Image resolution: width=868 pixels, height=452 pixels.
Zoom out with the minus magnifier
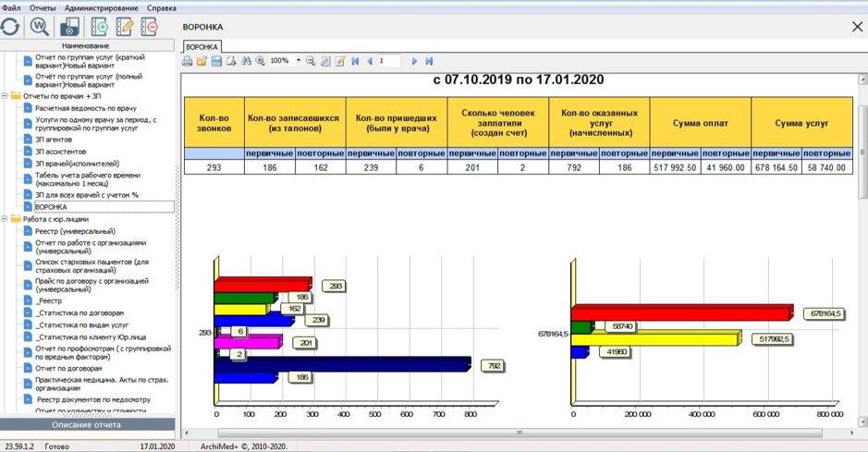311,61
